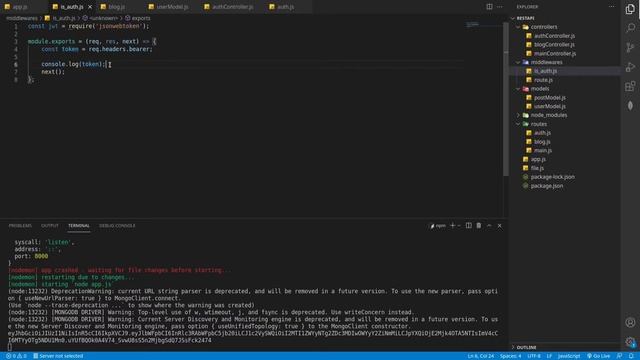
Task: Open the Extensions view
Action: click(x=630, y=86)
